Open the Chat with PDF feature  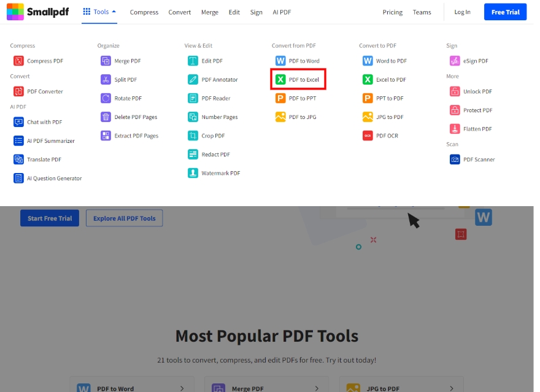point(39,121)
